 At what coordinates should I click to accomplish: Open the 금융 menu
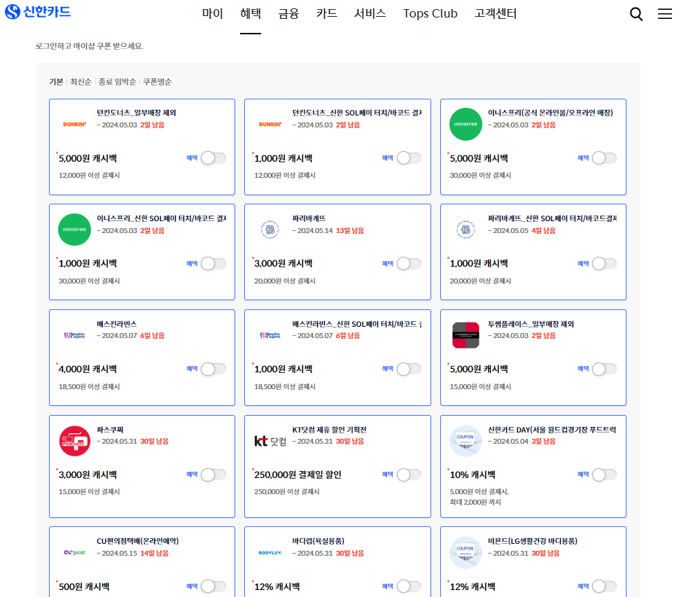(x=288, y=14)
